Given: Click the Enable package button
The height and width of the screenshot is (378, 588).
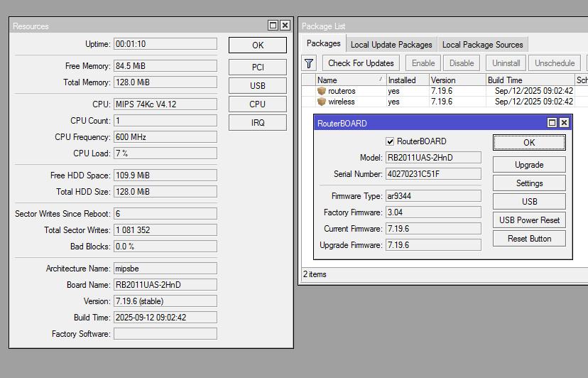Looking at the screenshot, I should (x=423, y=63).
